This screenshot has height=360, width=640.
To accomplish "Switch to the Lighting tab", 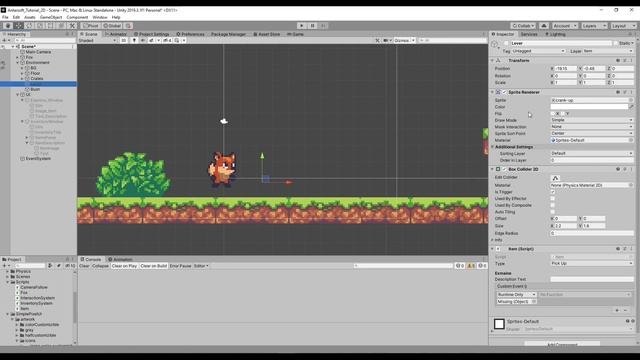I will [x=555, y=34].
